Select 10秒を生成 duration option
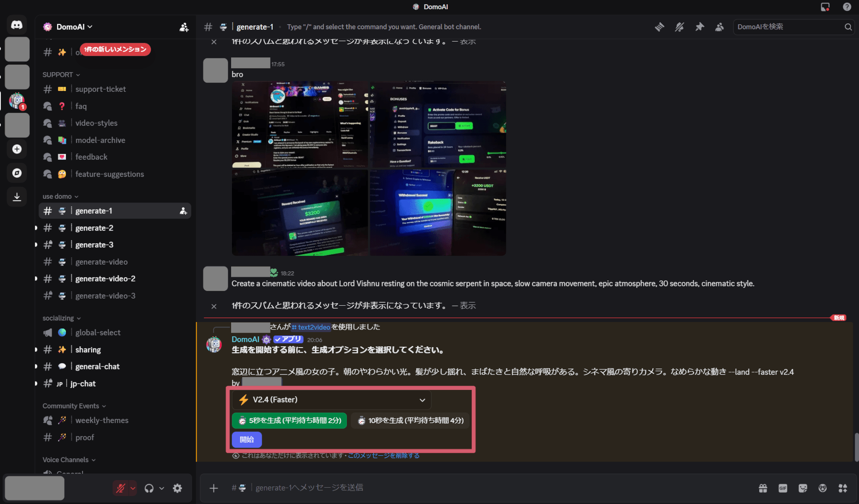The height and width of the screenshot is (504, 859). click(x=411, y=421)
